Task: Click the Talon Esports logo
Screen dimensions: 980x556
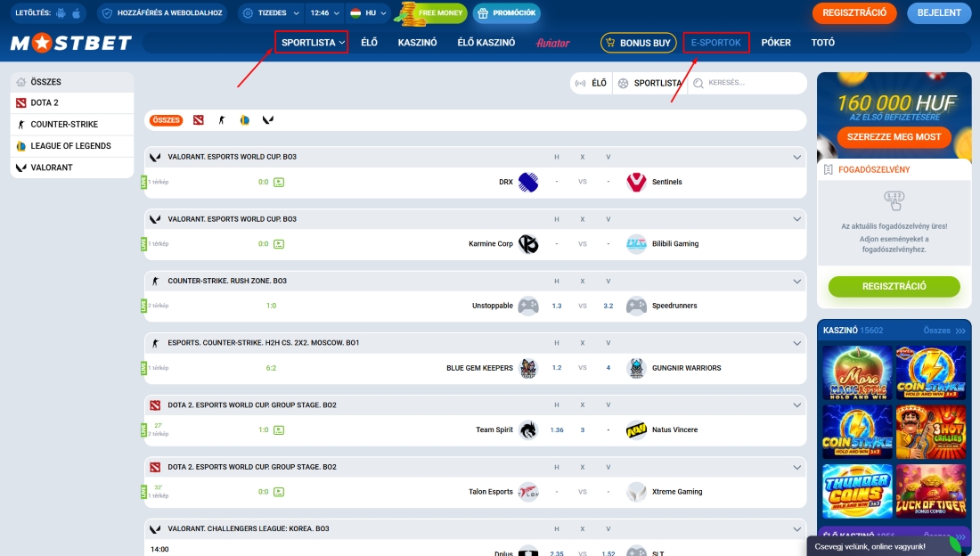Action: (x=528, y=492)
